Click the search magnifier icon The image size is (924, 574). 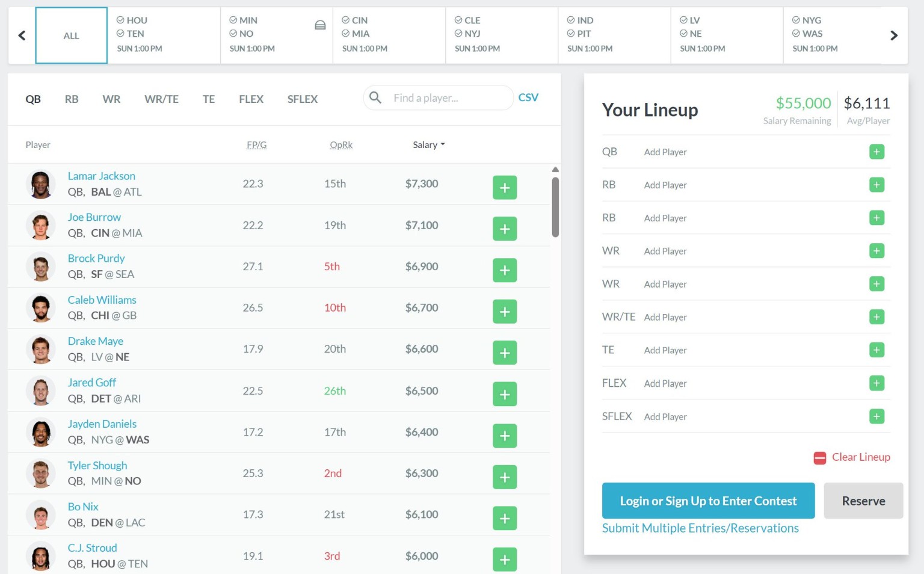(x=375, y=97)
